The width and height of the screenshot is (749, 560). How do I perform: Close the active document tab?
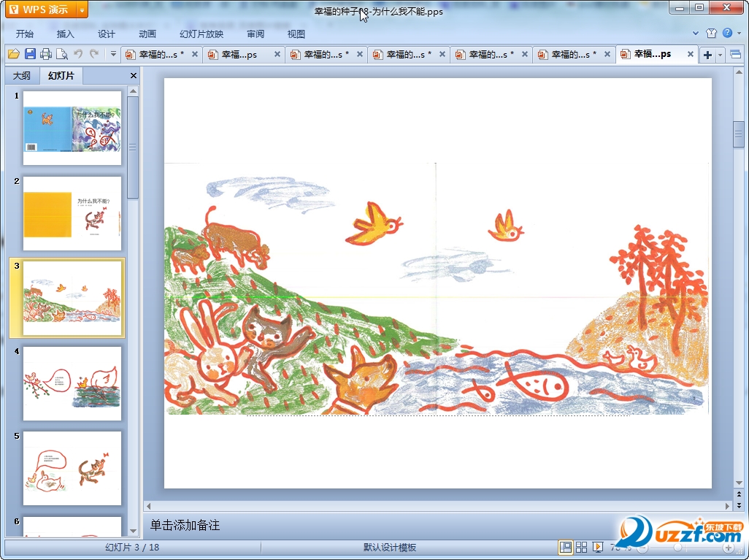coord(691,55)
